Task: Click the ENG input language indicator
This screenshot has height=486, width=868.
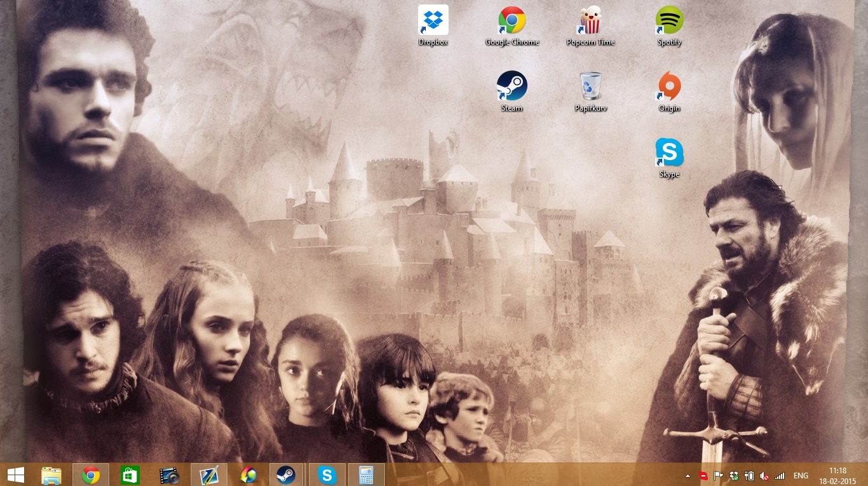Action: (x=801, y=475)
